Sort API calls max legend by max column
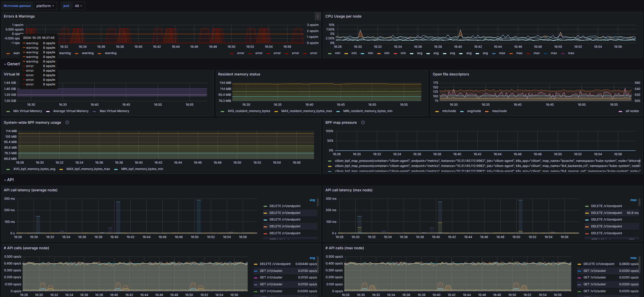Image resolution: width=644 pixels, height=297 pixels. pyautogui.click(x=633, y=258)
